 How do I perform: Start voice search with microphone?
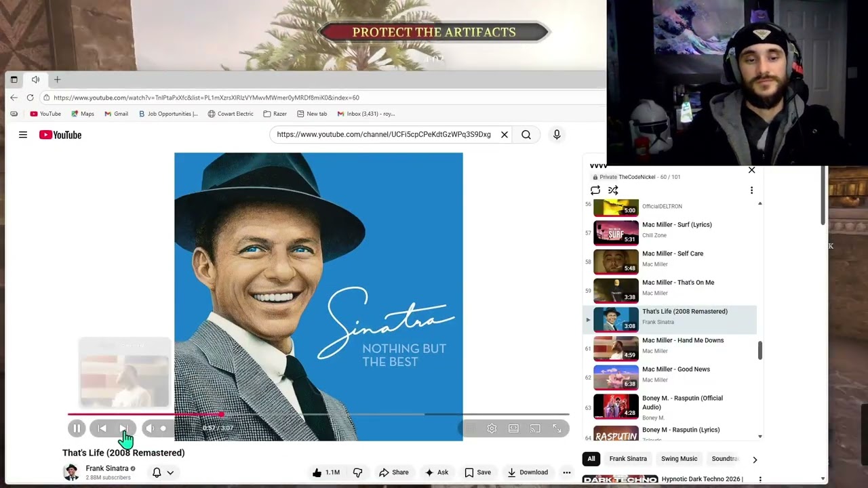pos(557,135)
